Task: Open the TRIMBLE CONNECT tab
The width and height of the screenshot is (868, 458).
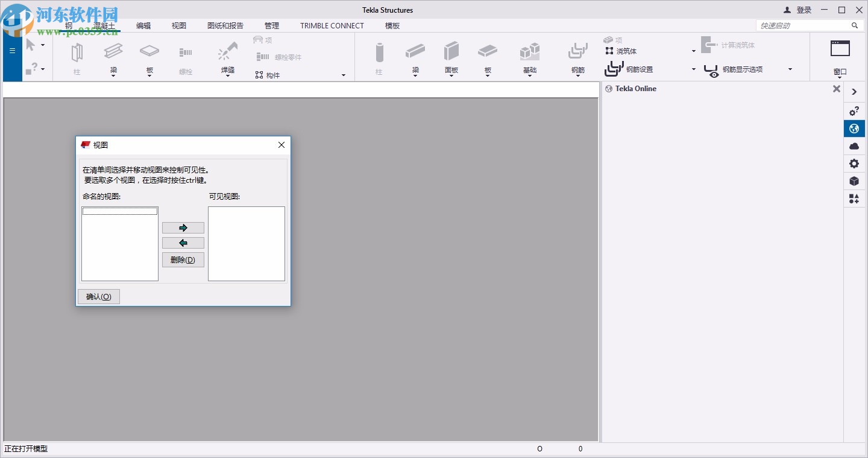Action: click(x=332, y=25)
